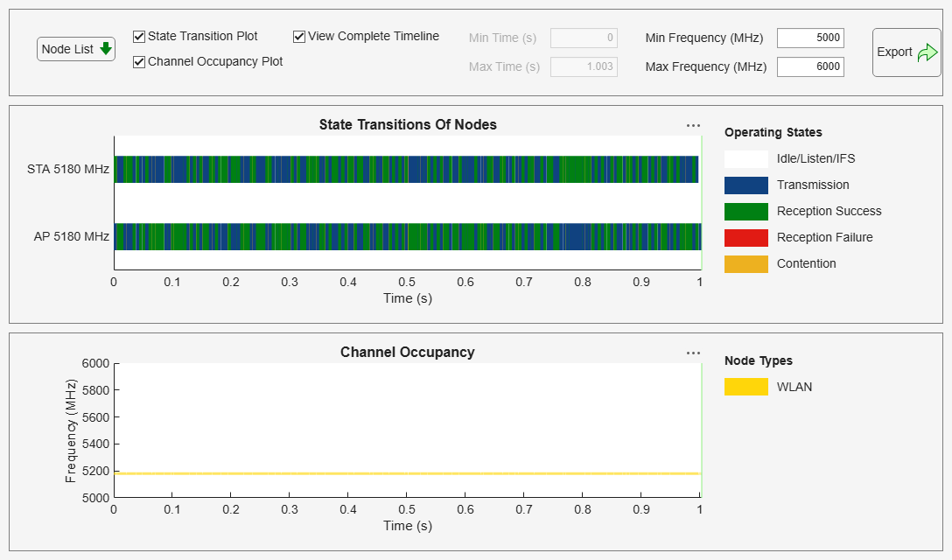Click the Min Frequency (MHz) label
952x560 pixels.
click(704, 38)
